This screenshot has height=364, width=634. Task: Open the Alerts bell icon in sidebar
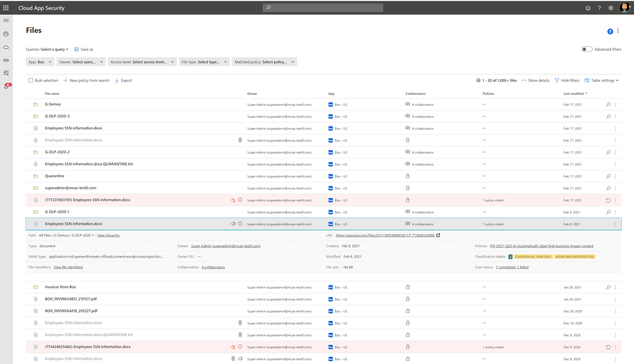[x=7, y=86]
